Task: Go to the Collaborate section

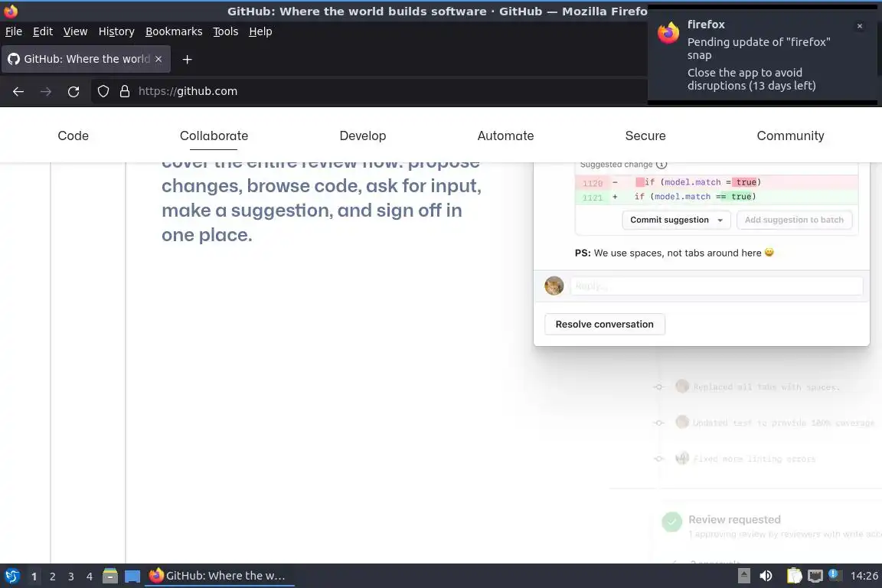Action: (x=214, y=136)
